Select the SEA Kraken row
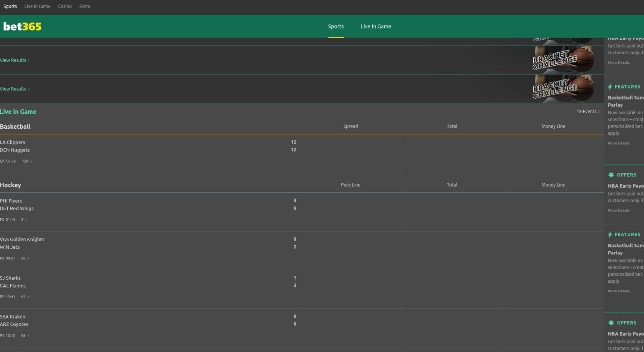The width and height of the screenshot is (644, 352). tap(12, 316)
